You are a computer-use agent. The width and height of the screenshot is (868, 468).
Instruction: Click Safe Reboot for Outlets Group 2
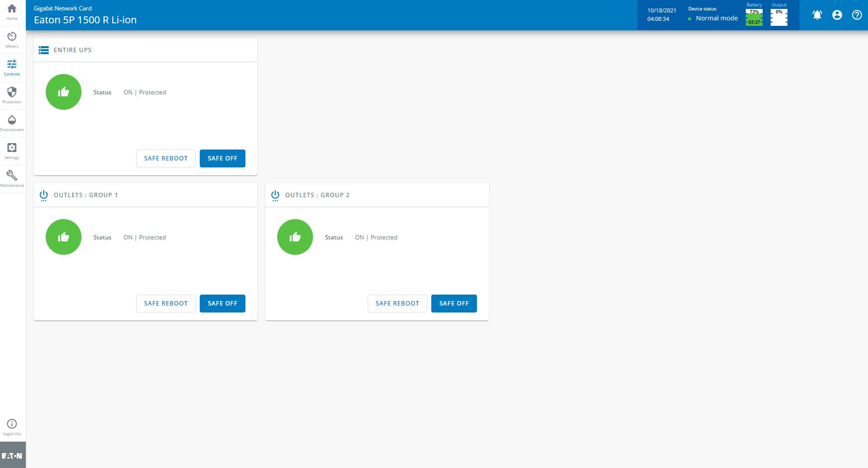pos(397,304)
